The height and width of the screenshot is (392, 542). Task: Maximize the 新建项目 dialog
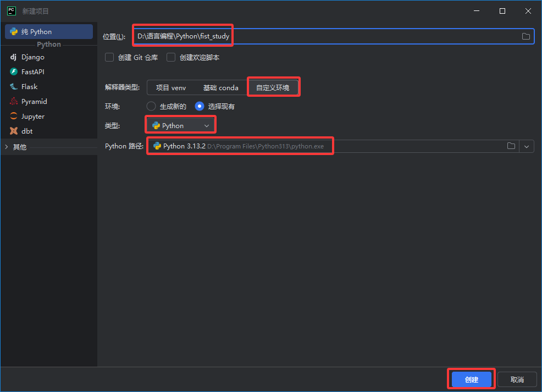(x=502, y=11)
